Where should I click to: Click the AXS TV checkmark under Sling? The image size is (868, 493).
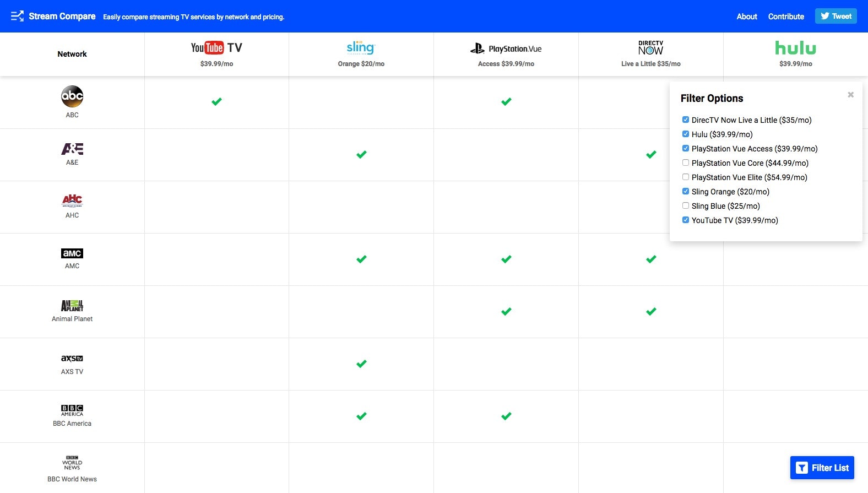coord(361,364)
